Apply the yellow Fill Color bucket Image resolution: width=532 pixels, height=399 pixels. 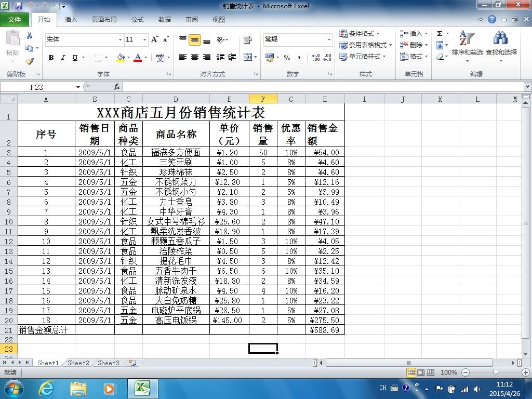pos(121,58)
